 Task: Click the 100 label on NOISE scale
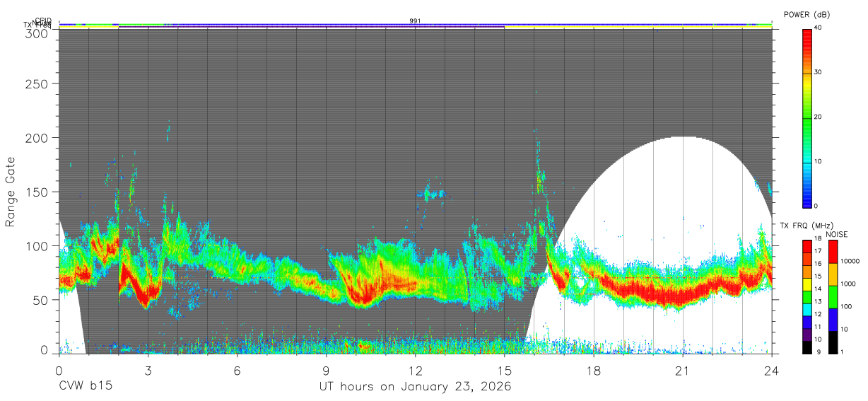(845, 307)
